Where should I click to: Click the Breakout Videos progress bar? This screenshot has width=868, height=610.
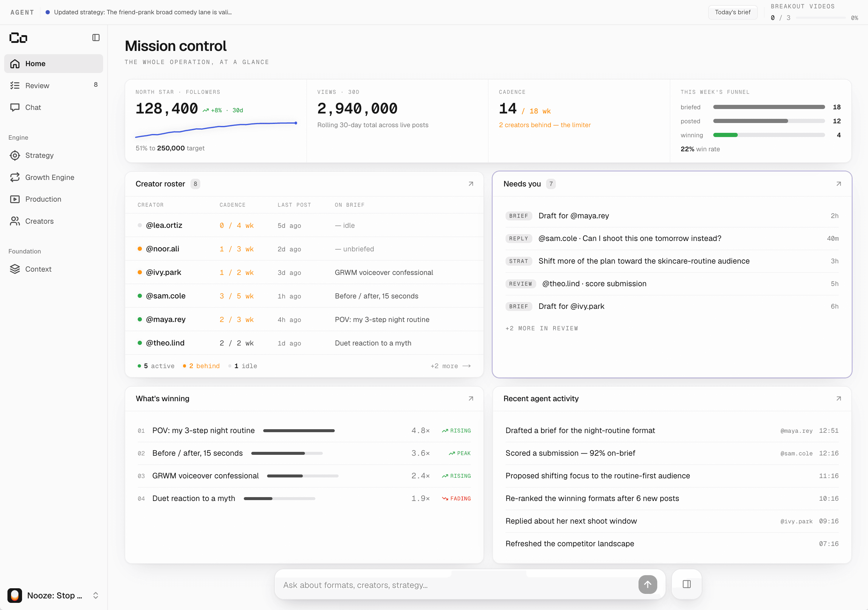pyautogui.click(x=820, y=18)
